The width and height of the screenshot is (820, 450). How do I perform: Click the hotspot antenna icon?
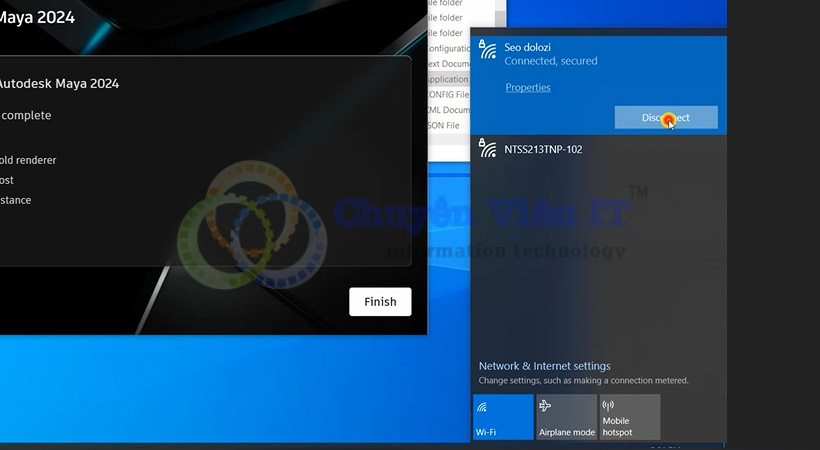pos(609,407)
